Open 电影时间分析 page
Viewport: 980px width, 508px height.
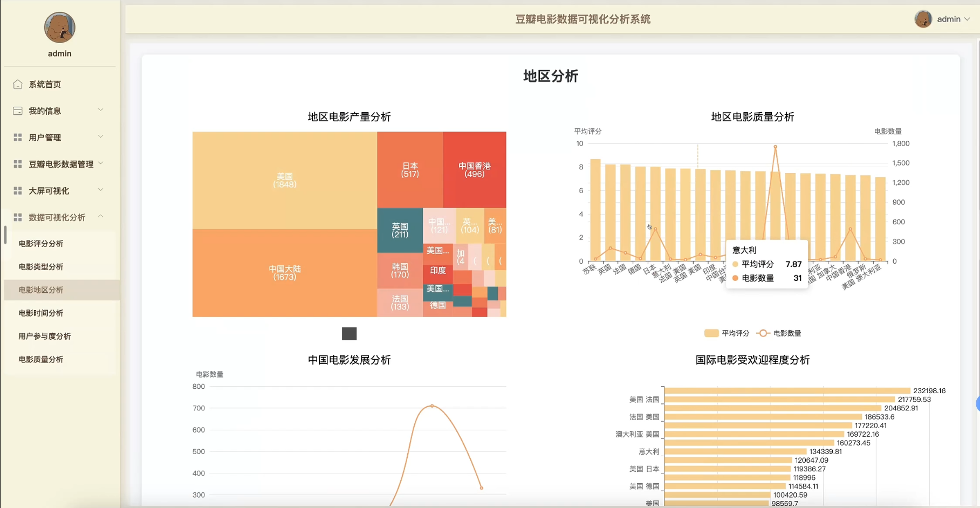tap(41, 313)
